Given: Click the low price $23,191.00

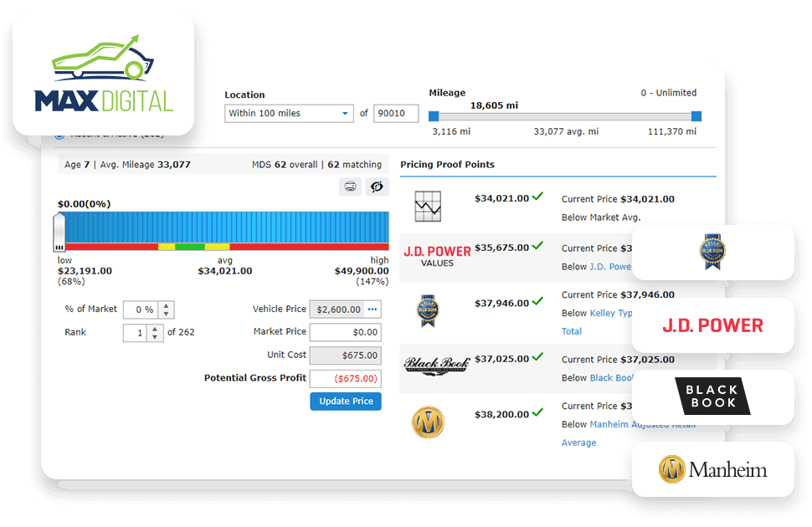Looking at the screenshot, I should point(85,271).
